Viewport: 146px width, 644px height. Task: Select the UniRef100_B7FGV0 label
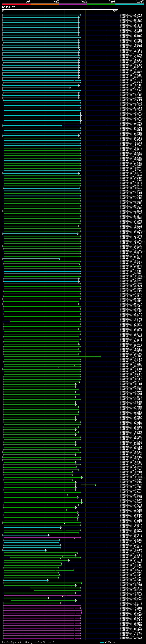(131, 37)
